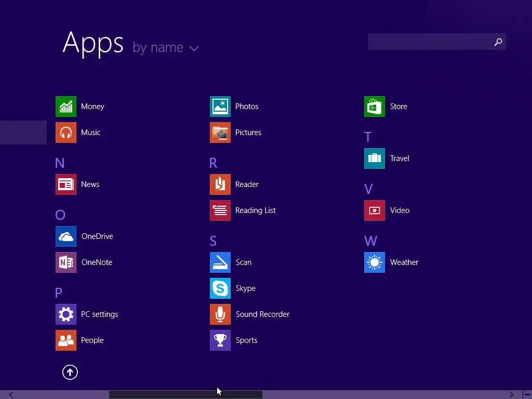Open the Sound Recorder microphone icon
Screen dimensions: 532x399
click(x=220, y=314)
